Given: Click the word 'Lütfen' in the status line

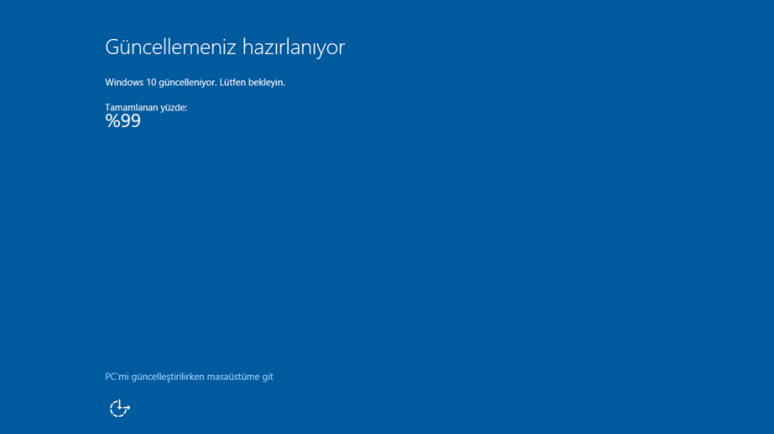Looking at the screenshot, I should (x=233, y=82).
